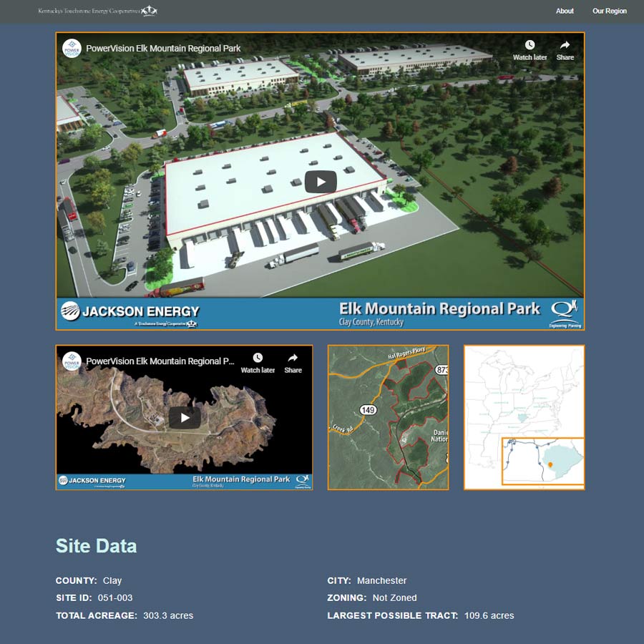Open the small video's truncated title link
The width and height of the screenshot is (644, 644).
[160, 361]
